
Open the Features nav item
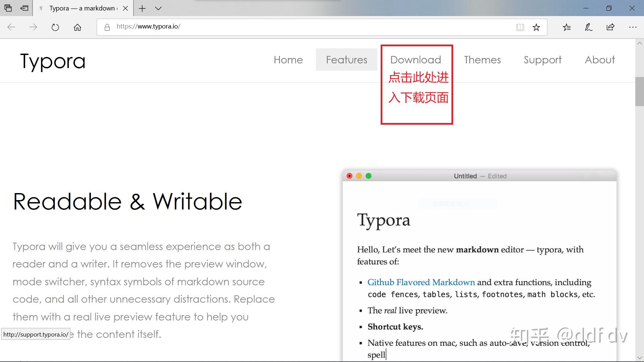click(346, 60)
